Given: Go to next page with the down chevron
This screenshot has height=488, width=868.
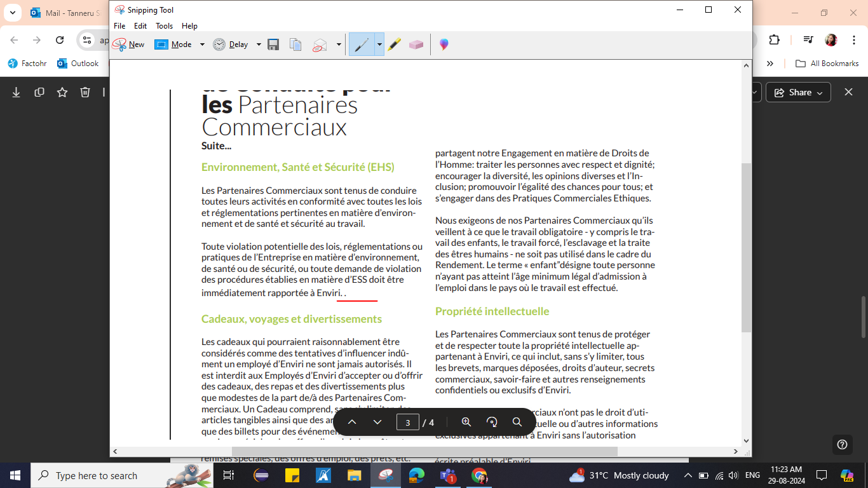Looking at the screenshot, I should click(x=377, y=422).
